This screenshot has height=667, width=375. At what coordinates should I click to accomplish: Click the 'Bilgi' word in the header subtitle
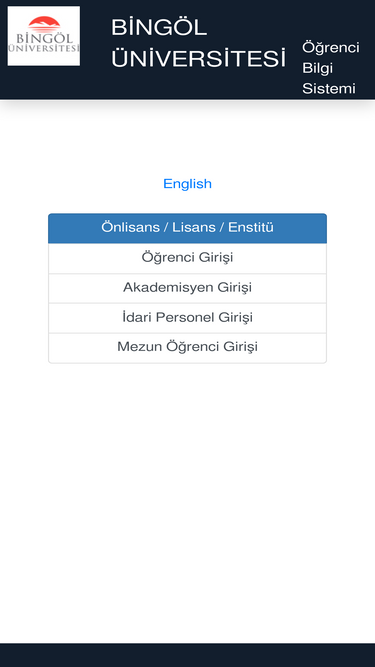tap(317, 68)
